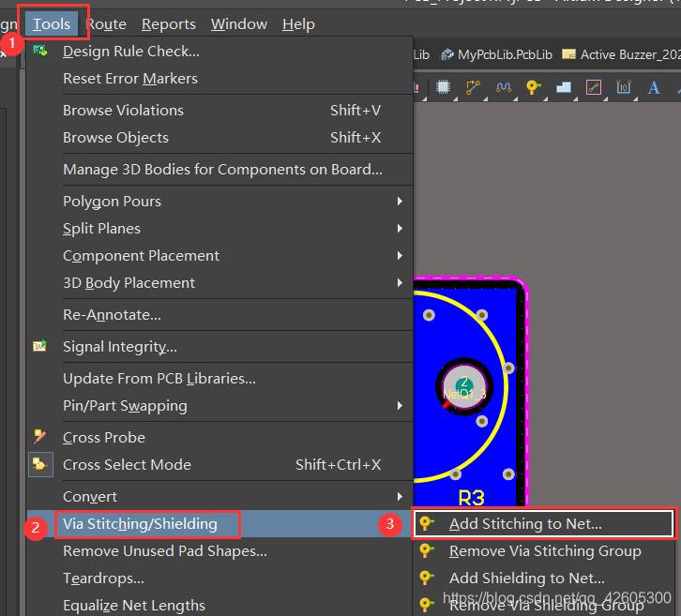Expand the Polygon Pours submenu
The image size is (681, 616).
coord(219,202)
